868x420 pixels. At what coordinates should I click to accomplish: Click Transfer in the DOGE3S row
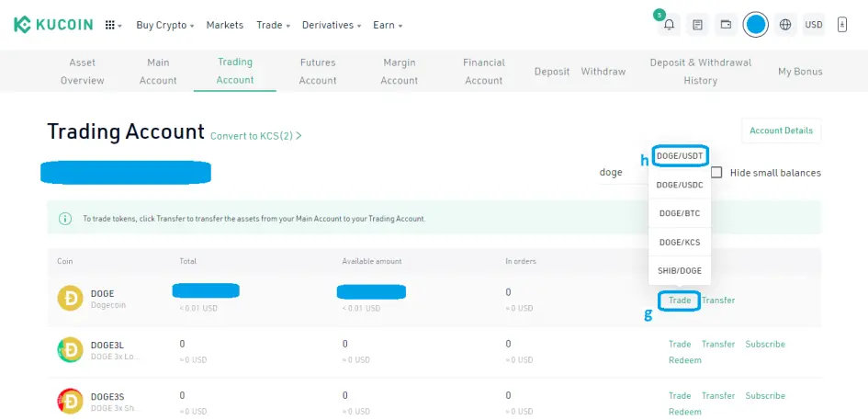718,395
